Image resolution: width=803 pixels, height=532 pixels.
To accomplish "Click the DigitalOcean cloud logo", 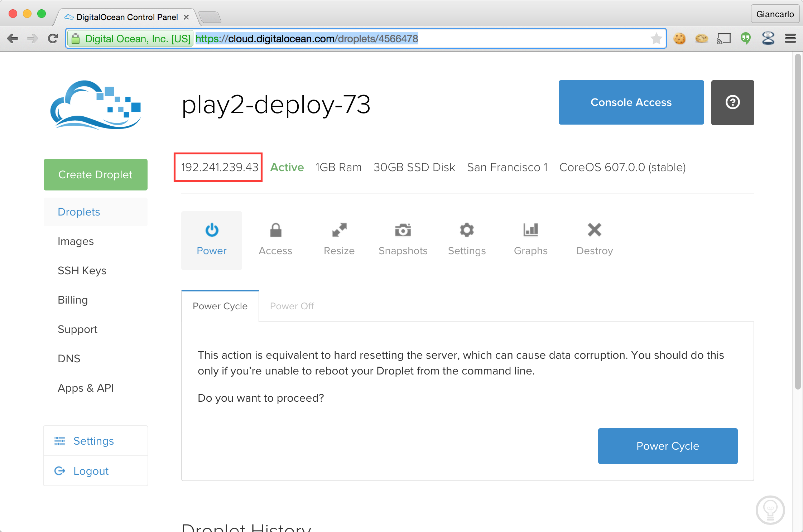I will [x=96, y=105].
